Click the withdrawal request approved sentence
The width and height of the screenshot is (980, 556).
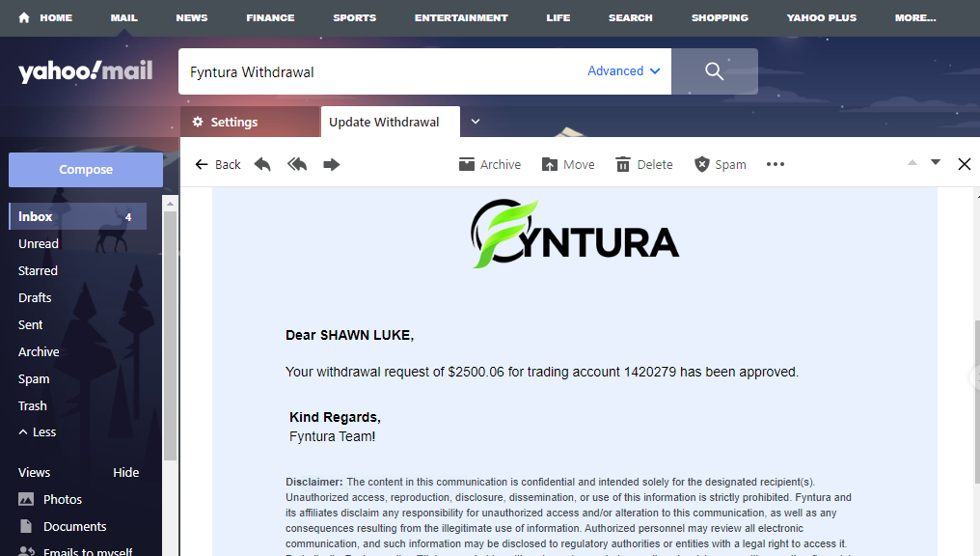pos(542,372)
